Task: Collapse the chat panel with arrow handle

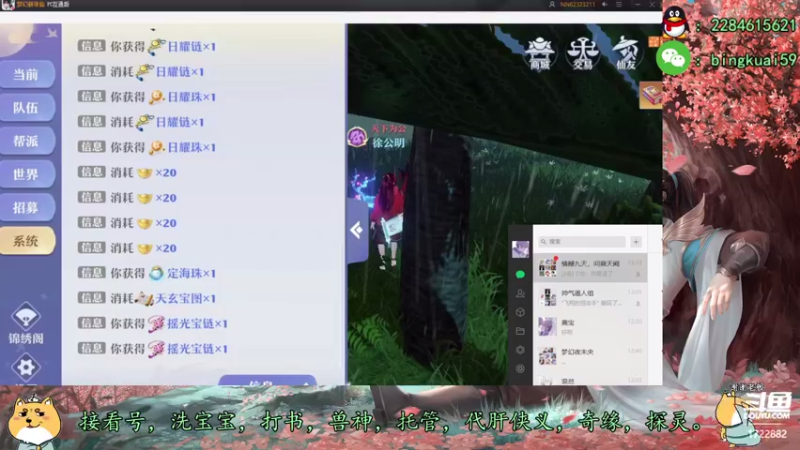Action: pyautogui.click(x=357, y=230)
